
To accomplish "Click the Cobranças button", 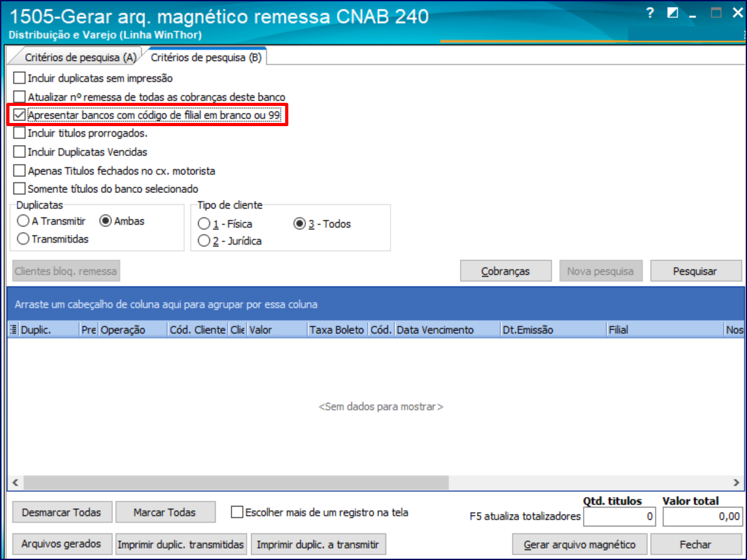I will coord(505,271).
